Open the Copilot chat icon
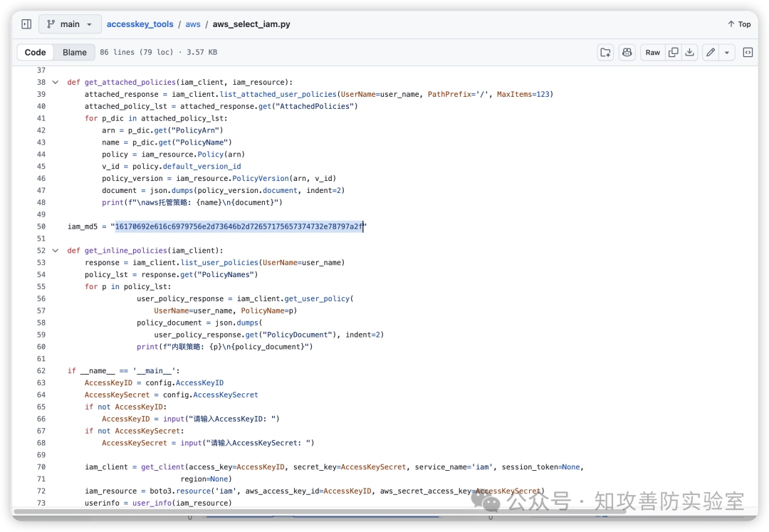This screenshot has width=769, height=532. click(627, 53)
